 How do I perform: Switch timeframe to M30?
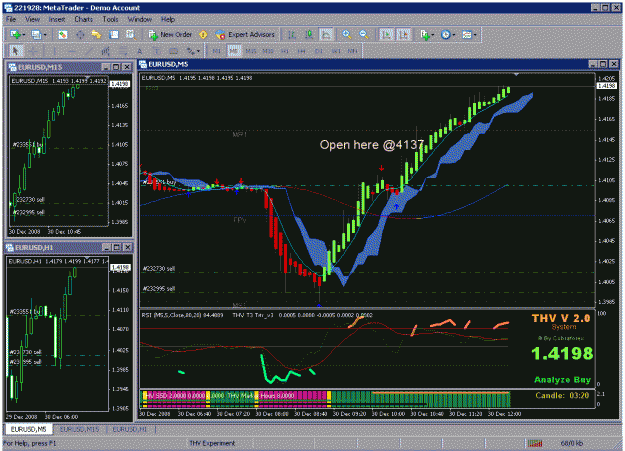click(x=268, y=51)
